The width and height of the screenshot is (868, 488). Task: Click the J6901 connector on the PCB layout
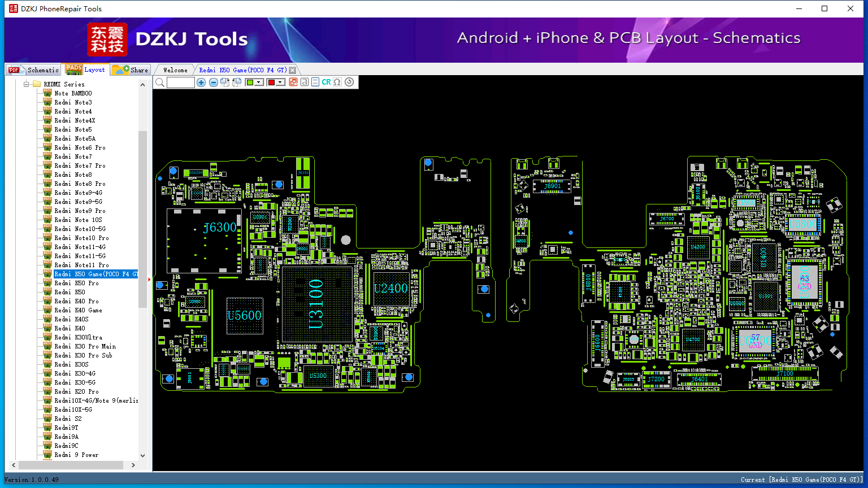pyautogui.click(x=553, y=186)
